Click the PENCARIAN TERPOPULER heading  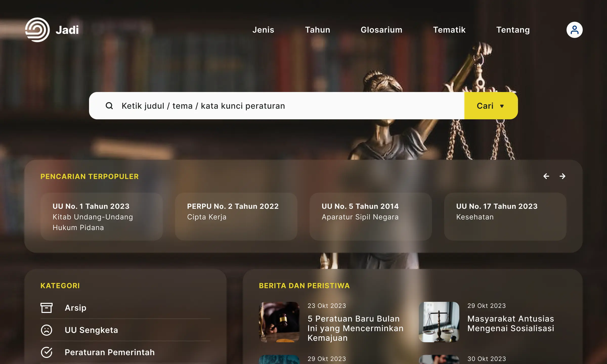tap(90, 176)
